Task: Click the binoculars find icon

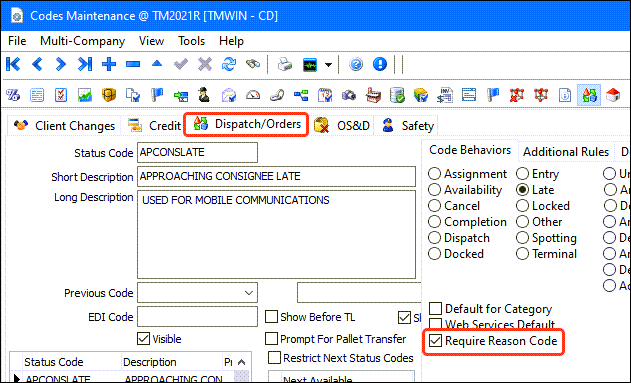Action: [253, 64]
